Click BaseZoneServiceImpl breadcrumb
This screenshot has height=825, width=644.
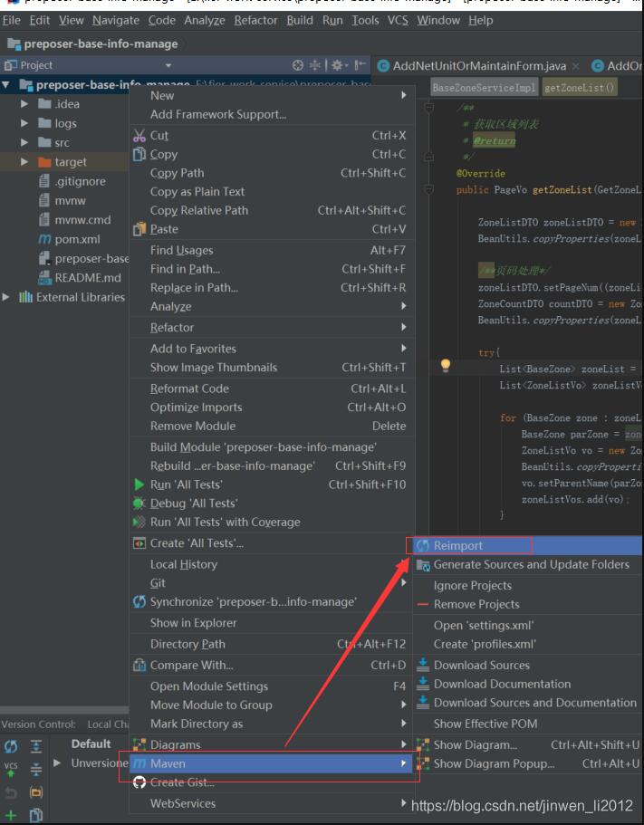[484, 88]
